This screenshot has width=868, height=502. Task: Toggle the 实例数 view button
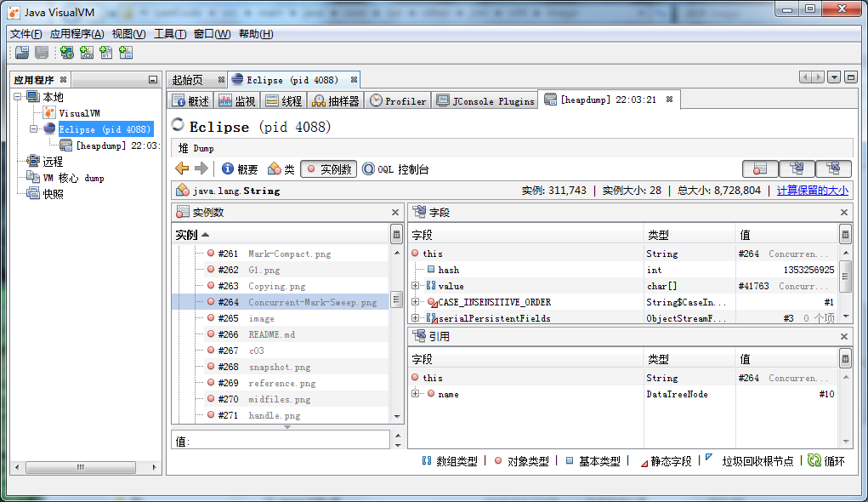click(x=329, y=169)
